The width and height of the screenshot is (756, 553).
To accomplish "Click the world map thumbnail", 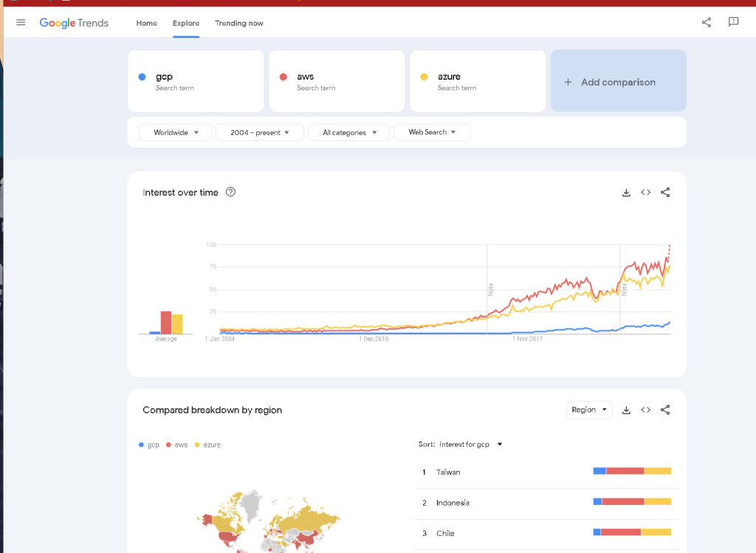I will coord(267,521).
